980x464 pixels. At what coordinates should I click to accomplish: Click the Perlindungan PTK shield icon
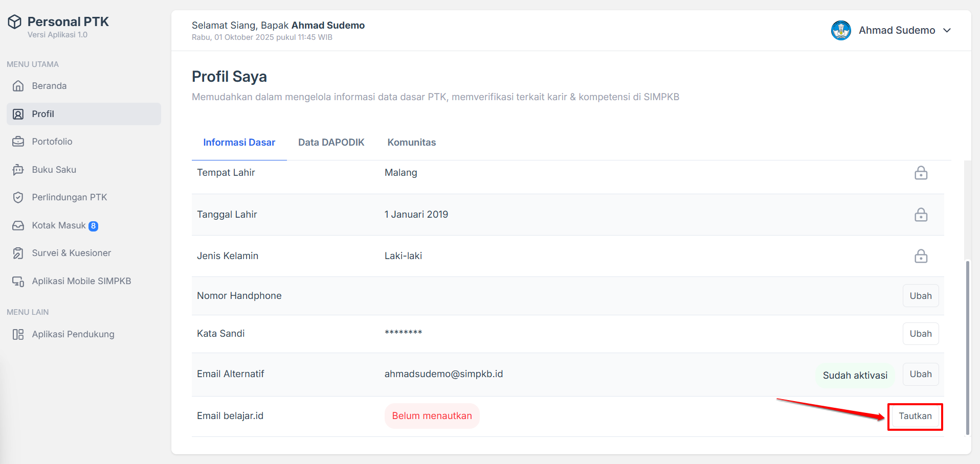coord(18,197)
